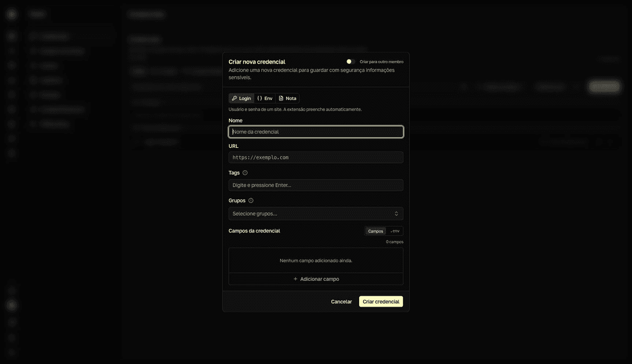Focus the 'Nome da credencial' input field
Viewport: 632px width, 364px height.
click(x=316, y=132)
